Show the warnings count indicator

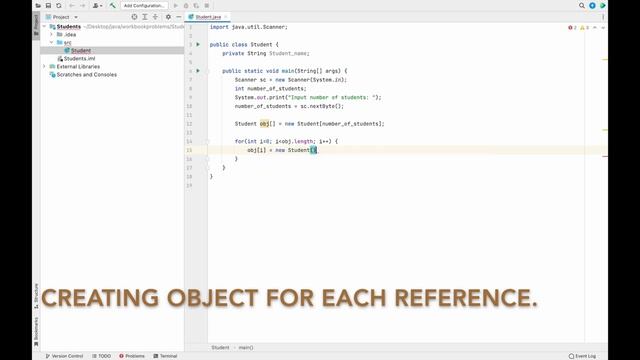point(584,27)
